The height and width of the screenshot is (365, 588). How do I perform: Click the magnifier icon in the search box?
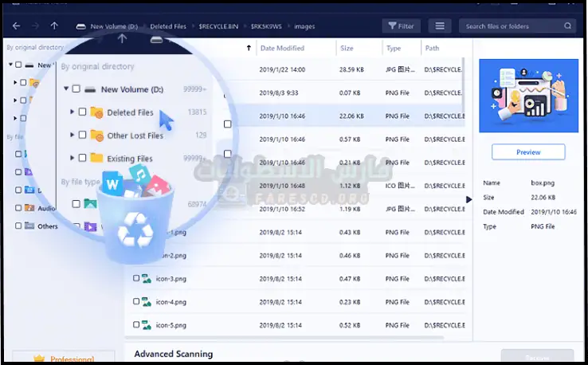coord(568,26)
